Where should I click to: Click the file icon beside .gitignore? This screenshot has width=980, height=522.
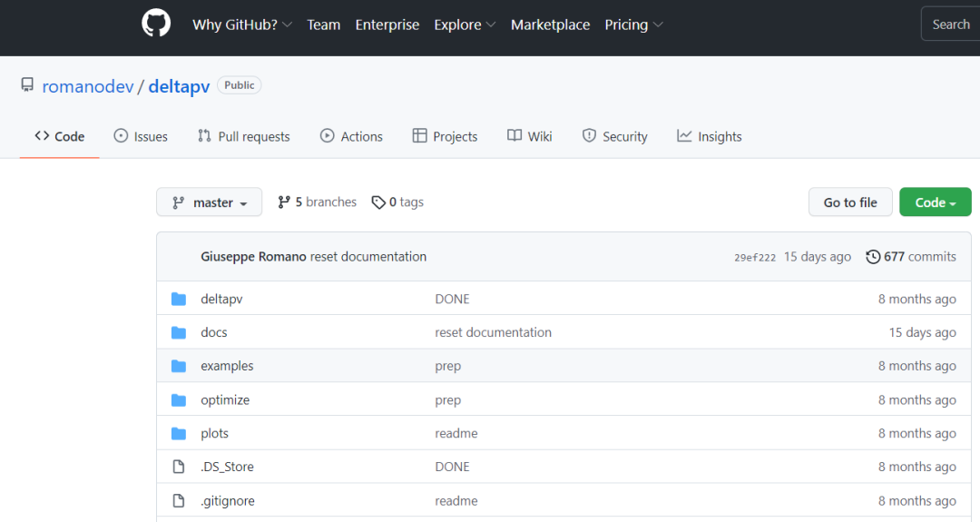(x=179, y=500)
